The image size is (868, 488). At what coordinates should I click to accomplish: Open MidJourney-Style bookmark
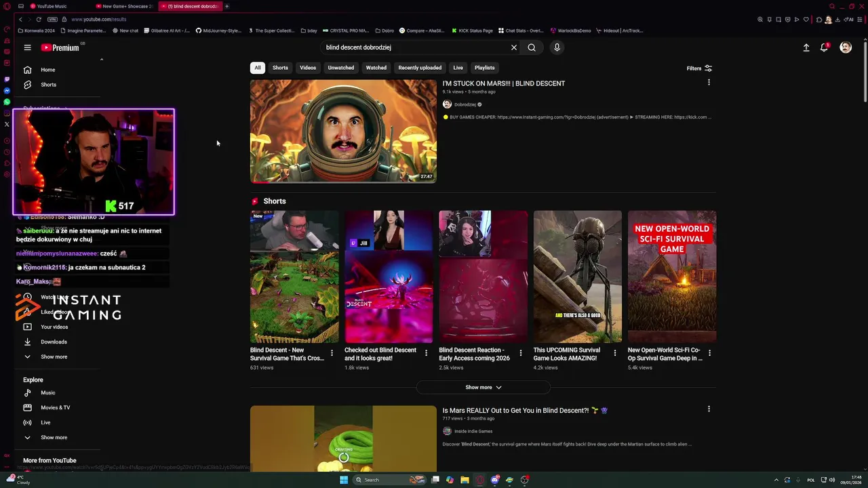[x=218, y=30]
